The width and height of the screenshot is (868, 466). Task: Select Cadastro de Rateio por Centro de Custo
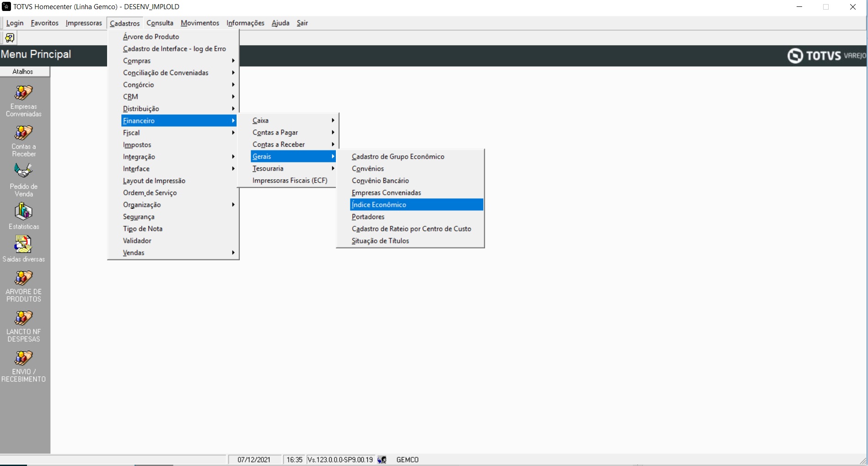(416, 229)
